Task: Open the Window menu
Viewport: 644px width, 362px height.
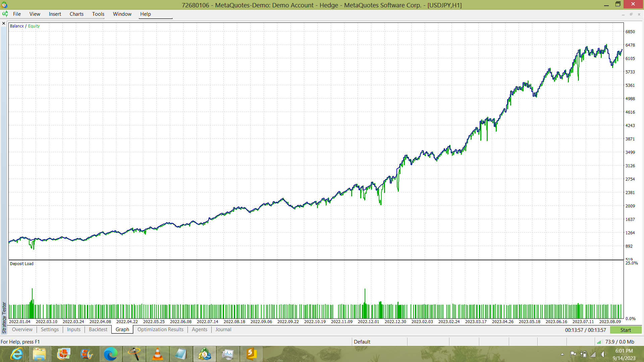Action: pos(122,14)
